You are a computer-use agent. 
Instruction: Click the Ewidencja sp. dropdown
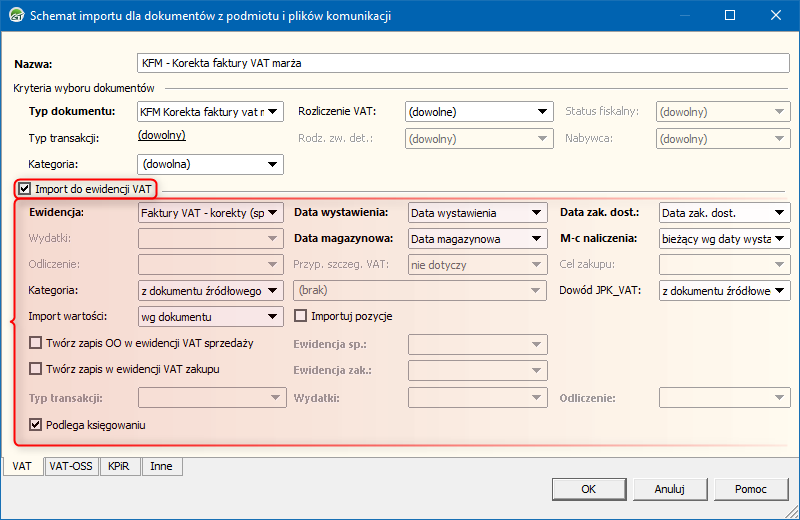[478, 344]
